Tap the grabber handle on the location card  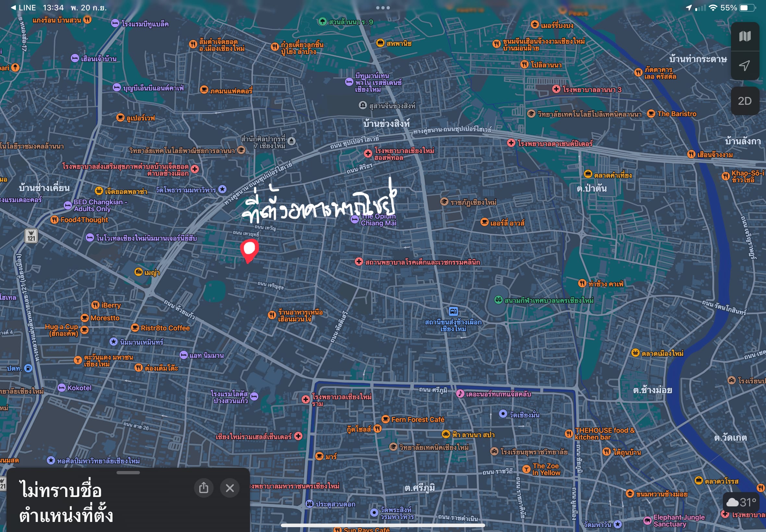pos(128,472)
